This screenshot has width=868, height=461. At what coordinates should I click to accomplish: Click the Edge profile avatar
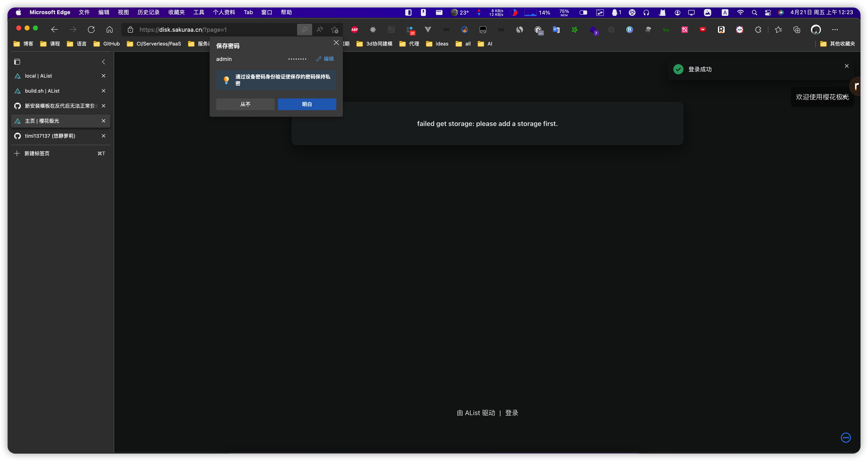816,30
